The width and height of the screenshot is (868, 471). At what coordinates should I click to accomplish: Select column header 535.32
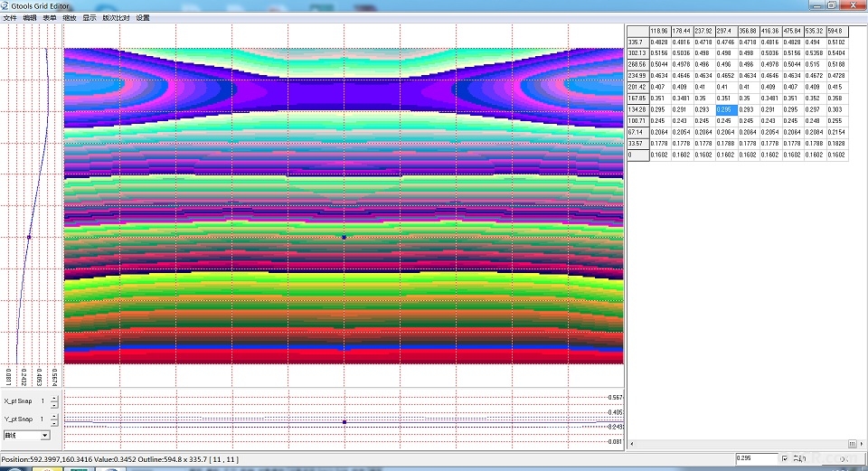816,31
